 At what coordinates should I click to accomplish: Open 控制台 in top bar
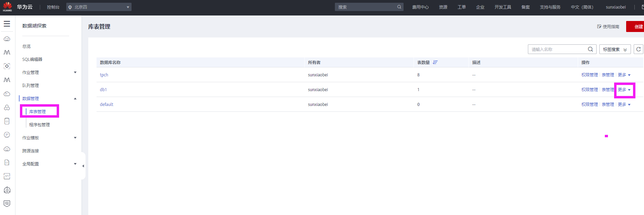(x=53, y=7)
